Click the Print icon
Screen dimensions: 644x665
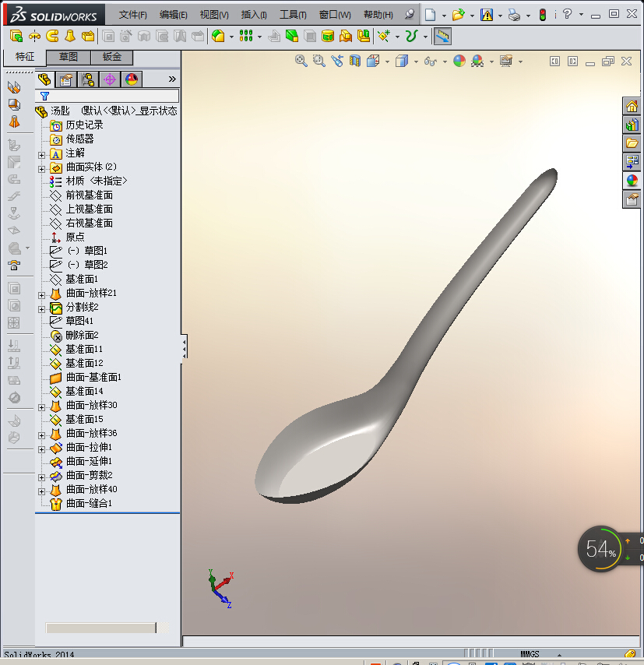click(514, 16)
